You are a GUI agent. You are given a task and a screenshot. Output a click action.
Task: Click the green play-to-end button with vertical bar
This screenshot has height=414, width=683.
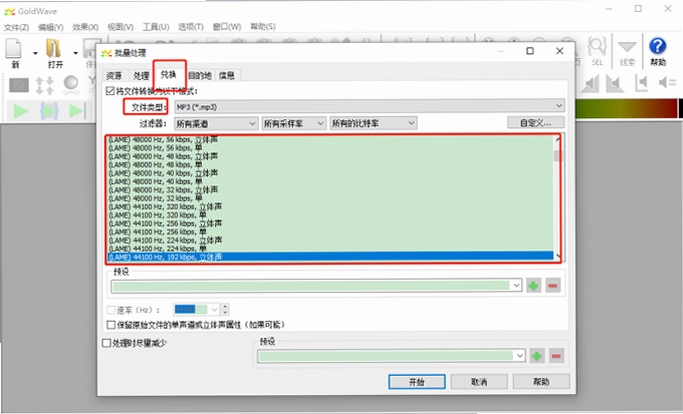(x=77, y=111)
